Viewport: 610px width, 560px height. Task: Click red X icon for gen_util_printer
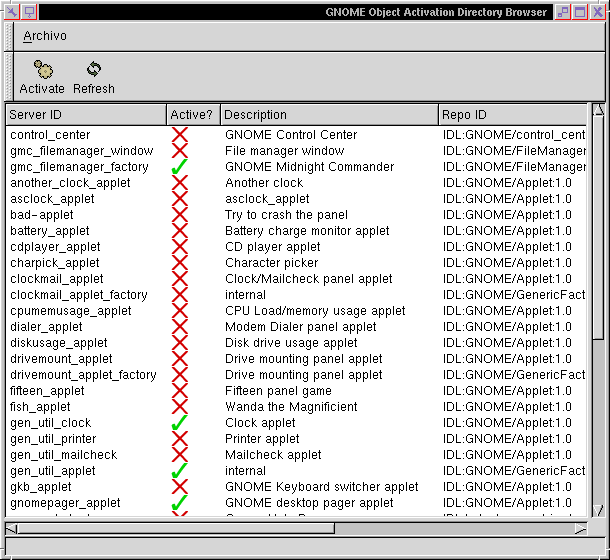pos(180,439)
